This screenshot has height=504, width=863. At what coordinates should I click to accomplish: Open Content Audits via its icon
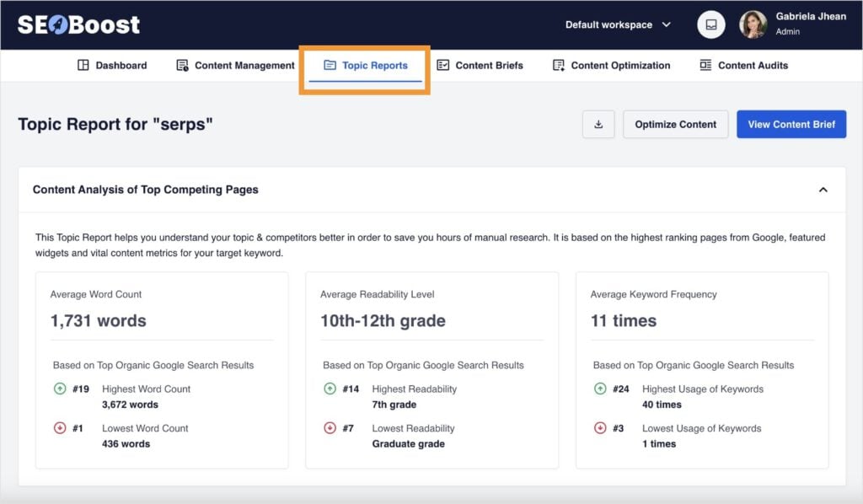[x=705, y=65]
